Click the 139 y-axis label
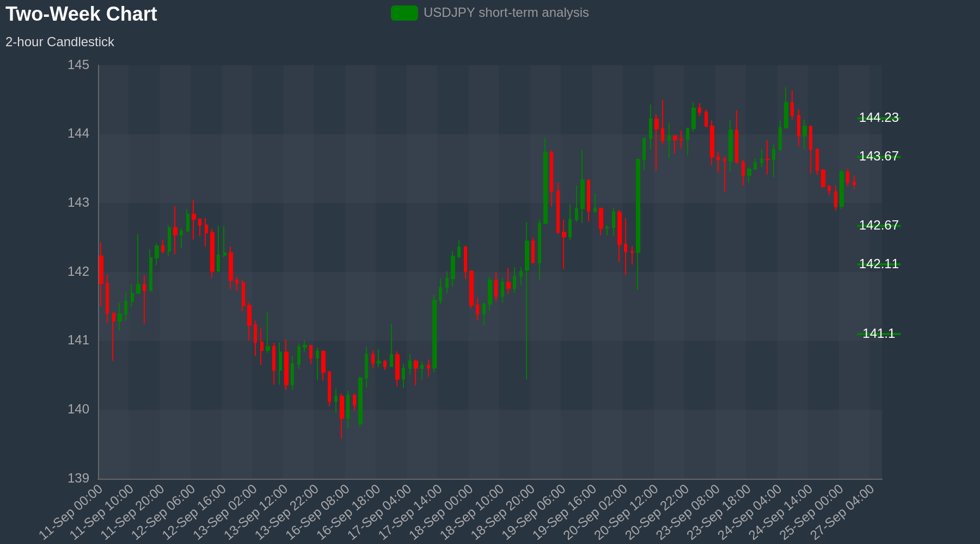Screen dimensions: 980x544 pos(78,479)
